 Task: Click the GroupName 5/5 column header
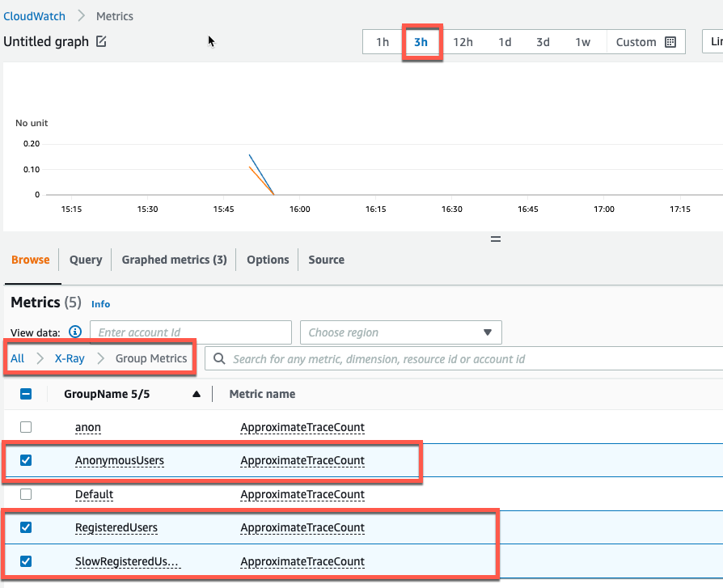pyautogui.click(x=107, y=394)
